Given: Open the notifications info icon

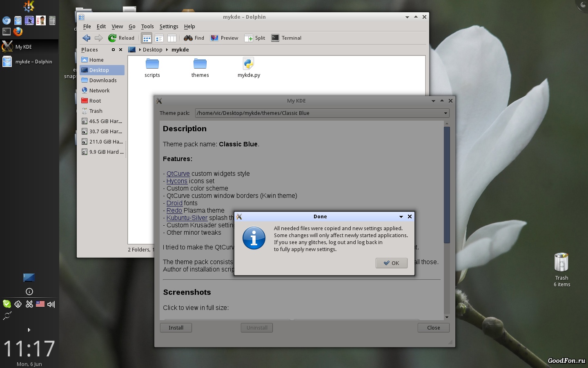Looking at the screenshot, I should (x=29, y=292).
